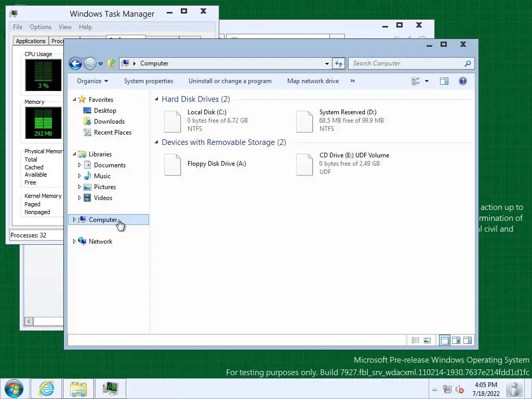Open View menu in Task Manager
Viewport: 532px width, 399px height.
pyautogui.click(x=65, y=27)
